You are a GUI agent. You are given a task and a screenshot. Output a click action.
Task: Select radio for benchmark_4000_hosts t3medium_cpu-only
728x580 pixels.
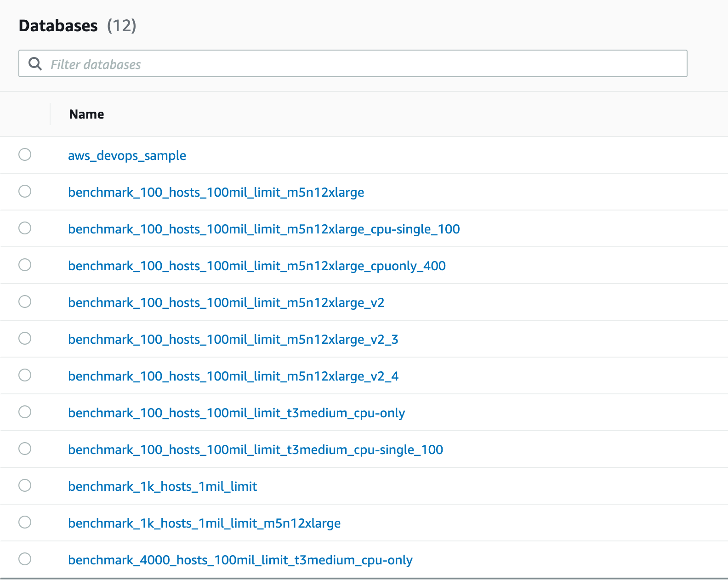pos(25,559)
